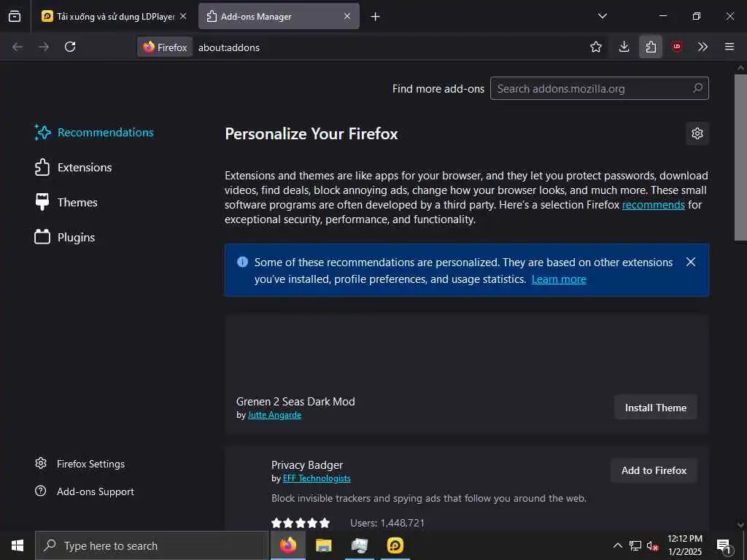Bookmark this page with star icon

click(x=595, y=47)
